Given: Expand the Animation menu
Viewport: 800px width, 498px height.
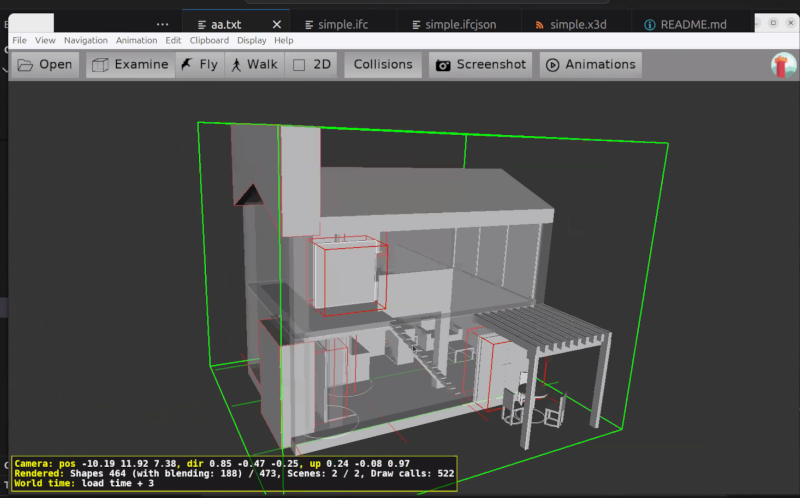Looking at the screenshot, I should click(136, 40).
